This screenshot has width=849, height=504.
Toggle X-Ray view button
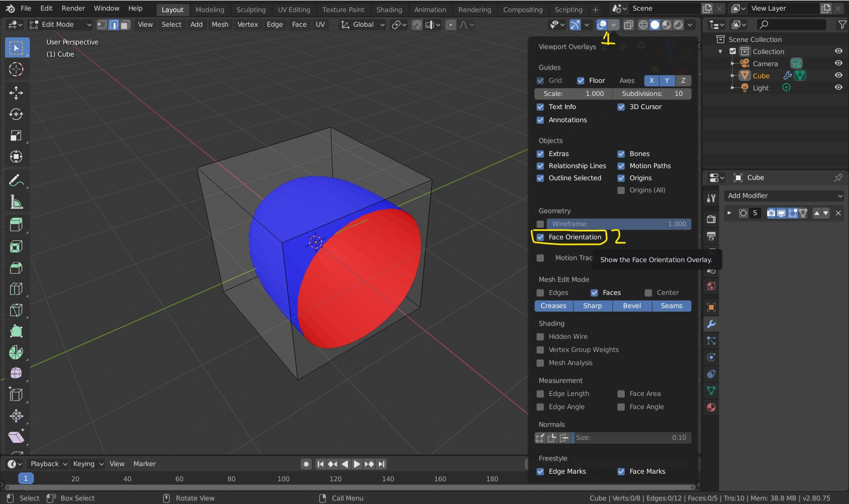click(628, 25)
